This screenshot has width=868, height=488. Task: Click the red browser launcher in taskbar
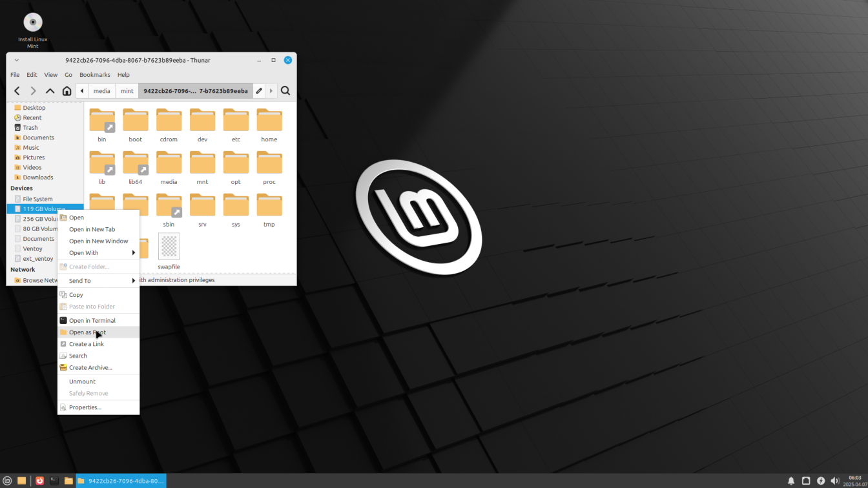[x=39, y=481]
